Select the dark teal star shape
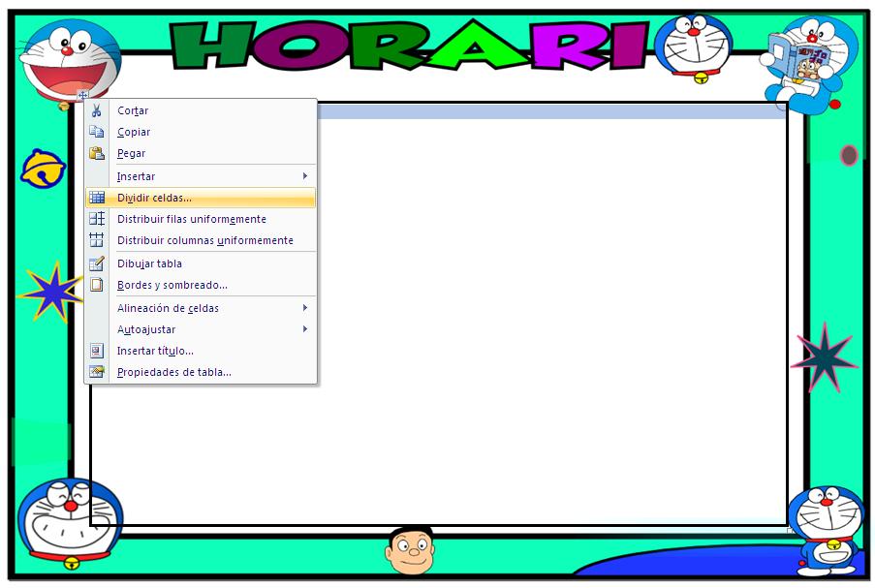This screenshot has height=588, width=875. 825,357
